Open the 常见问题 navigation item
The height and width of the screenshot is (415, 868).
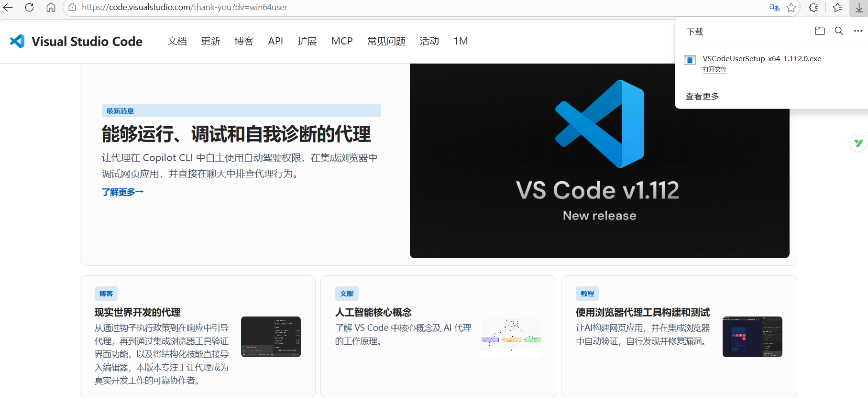point(386,41)
